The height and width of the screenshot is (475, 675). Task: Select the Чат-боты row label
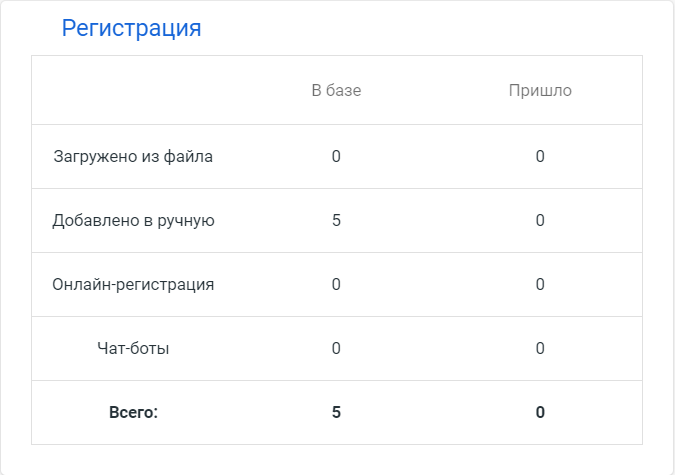click(x=133, y=348)
